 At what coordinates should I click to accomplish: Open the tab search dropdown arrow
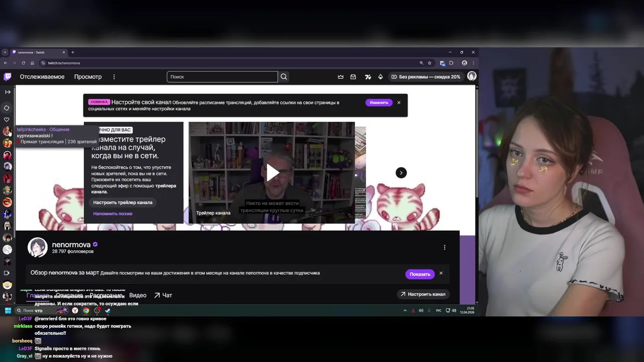coord(5,52)
